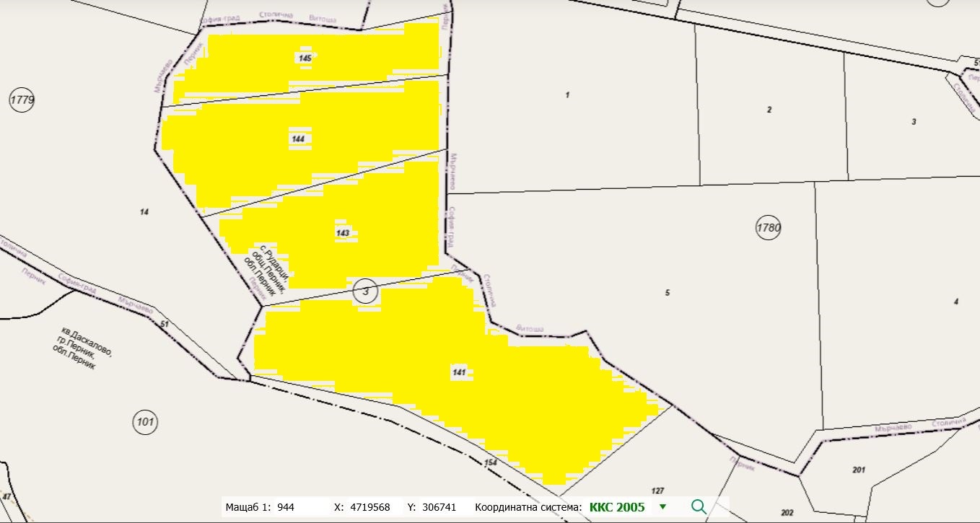The height and width of the screenshot is (523, 980).
Task: Select parcel labeled 14 on left
Action: tap(144, 211)
